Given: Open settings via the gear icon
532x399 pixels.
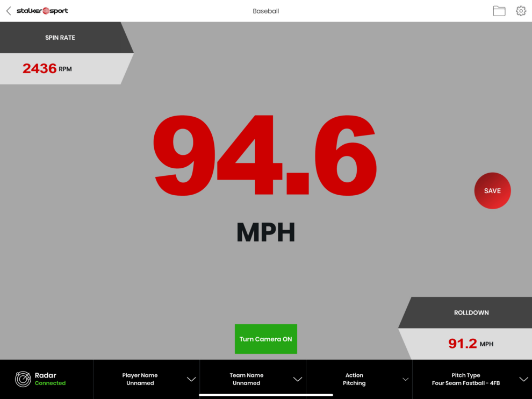Looking at the screenshot, I should [x=521, y=11].
